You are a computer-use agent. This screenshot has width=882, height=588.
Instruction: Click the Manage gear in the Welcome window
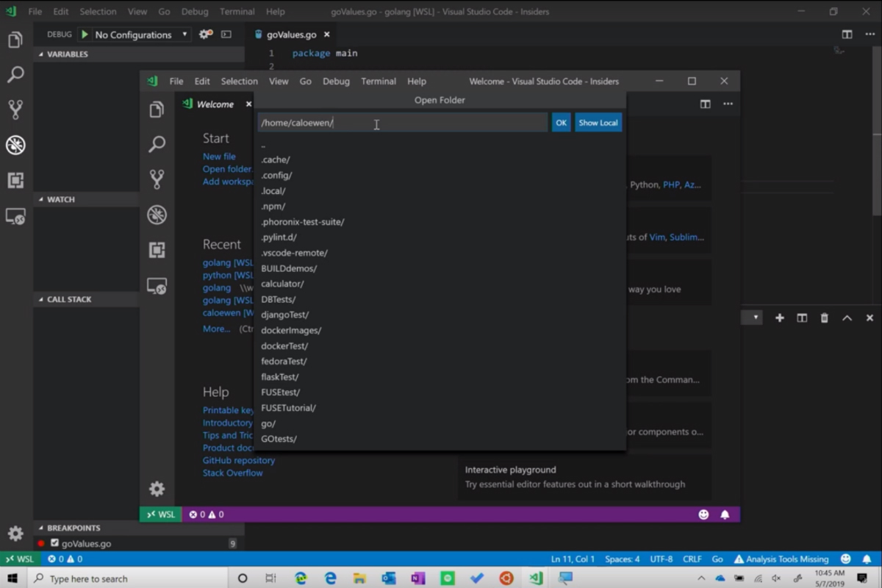157,489
